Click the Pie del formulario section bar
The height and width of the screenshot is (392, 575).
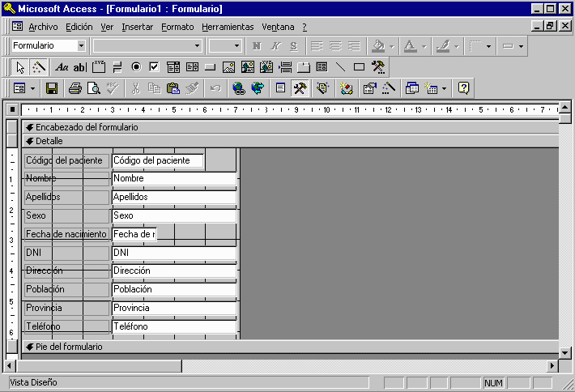291,347
